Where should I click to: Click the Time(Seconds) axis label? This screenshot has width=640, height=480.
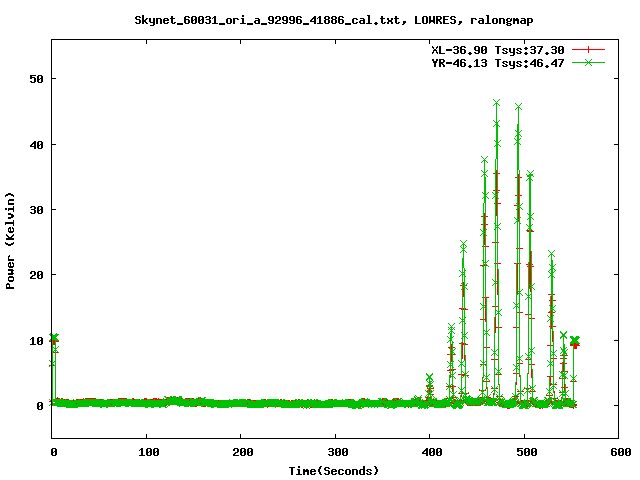coord(333,471)
